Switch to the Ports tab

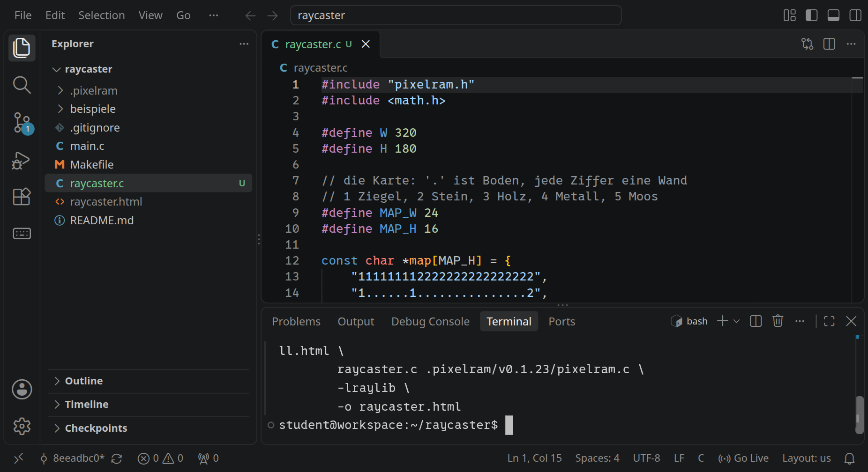(x=561, y=321)
